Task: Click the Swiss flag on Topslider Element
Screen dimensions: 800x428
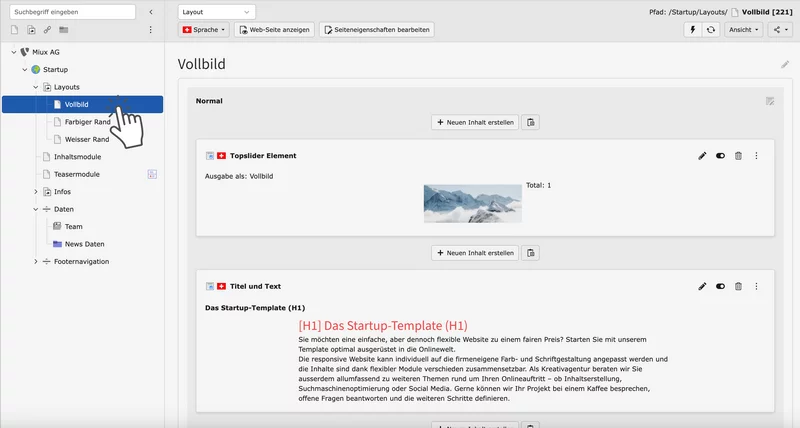Action: tap(221, 156)
